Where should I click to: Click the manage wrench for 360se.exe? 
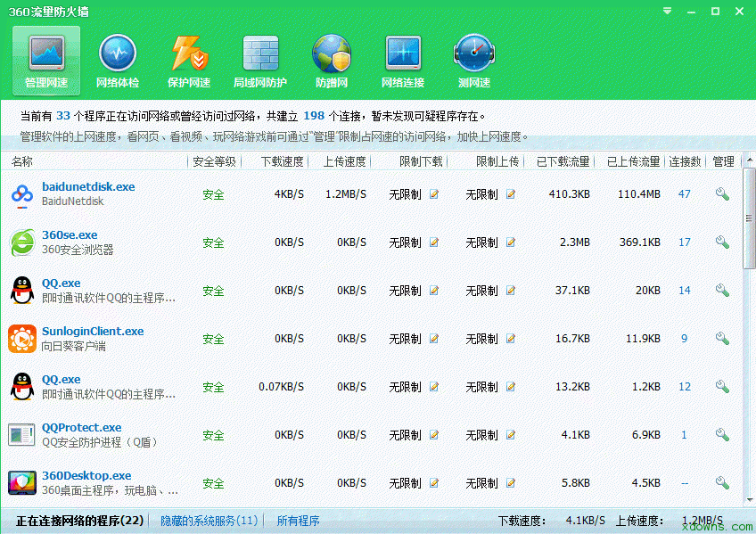[x=722, y=242]
